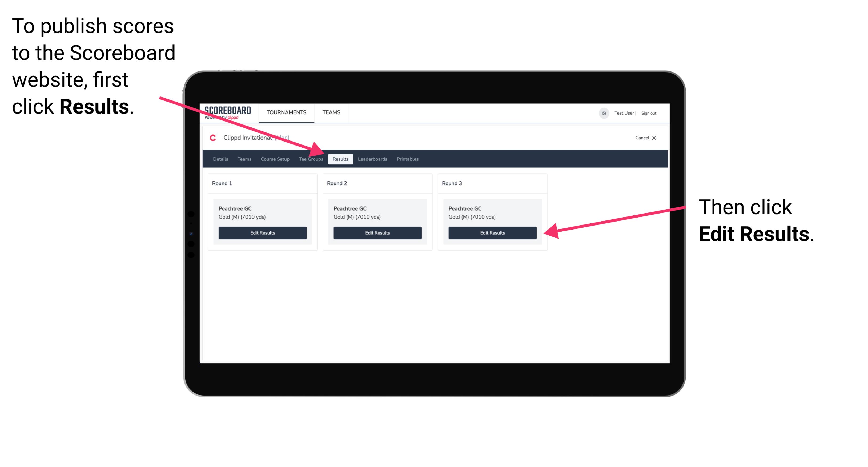
Task: Click Round 1 Edit Results button
Action: pos(262,232)
